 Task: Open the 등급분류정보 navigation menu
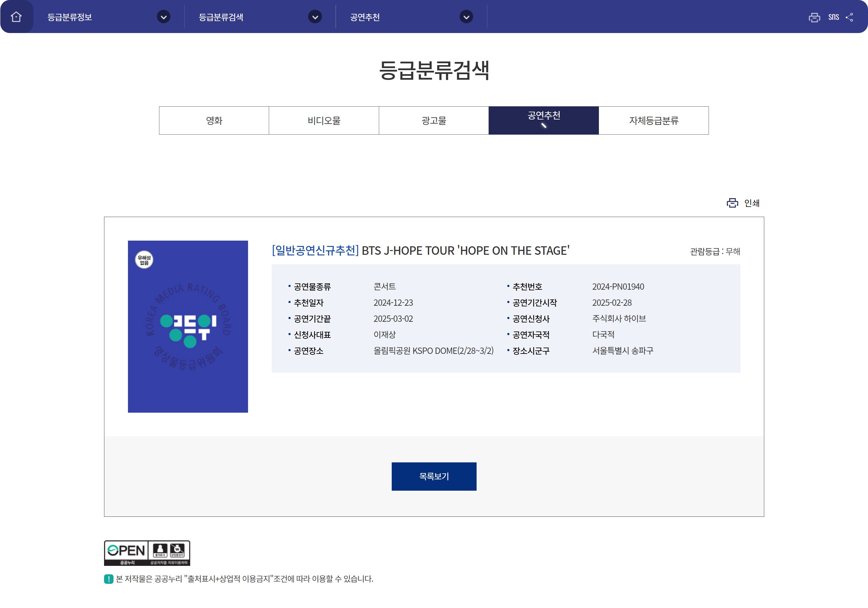coord(69,17)
